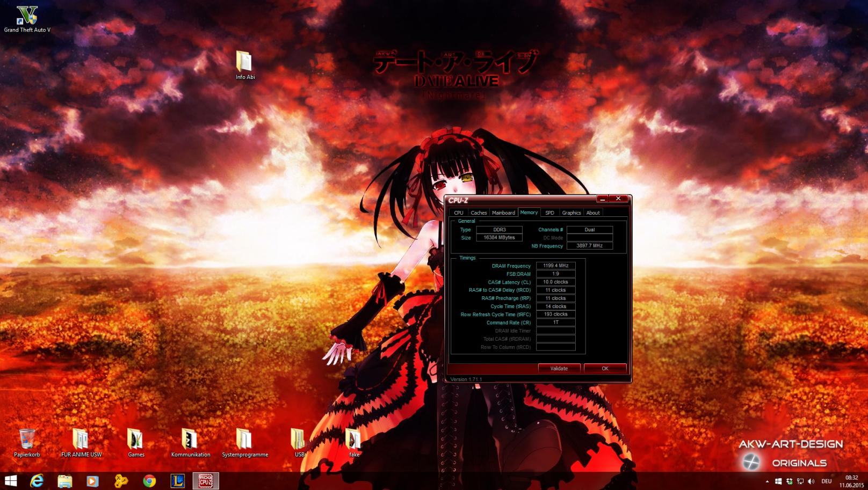Open the Dropbox tray icon

point(789,481)
